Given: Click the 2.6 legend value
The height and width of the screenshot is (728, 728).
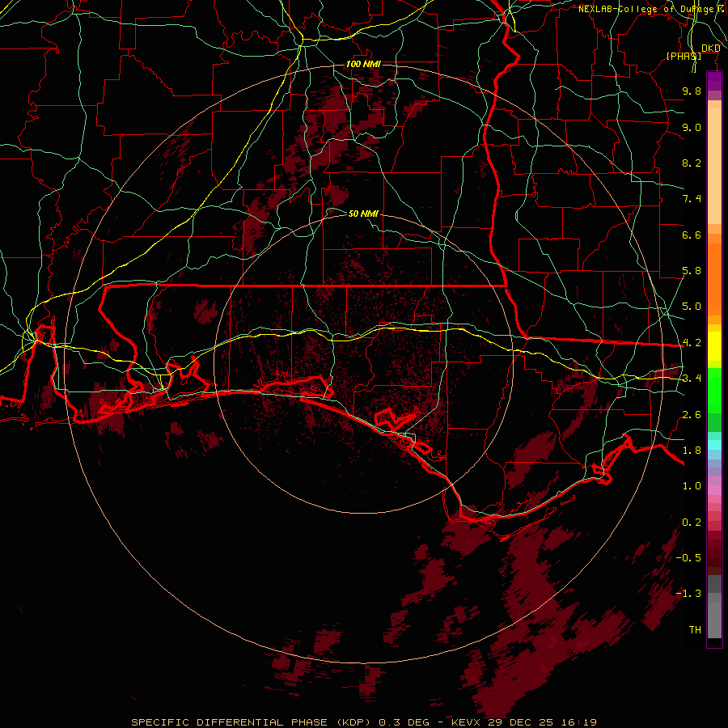Looking at the screenshot, I should click(692, 415).
